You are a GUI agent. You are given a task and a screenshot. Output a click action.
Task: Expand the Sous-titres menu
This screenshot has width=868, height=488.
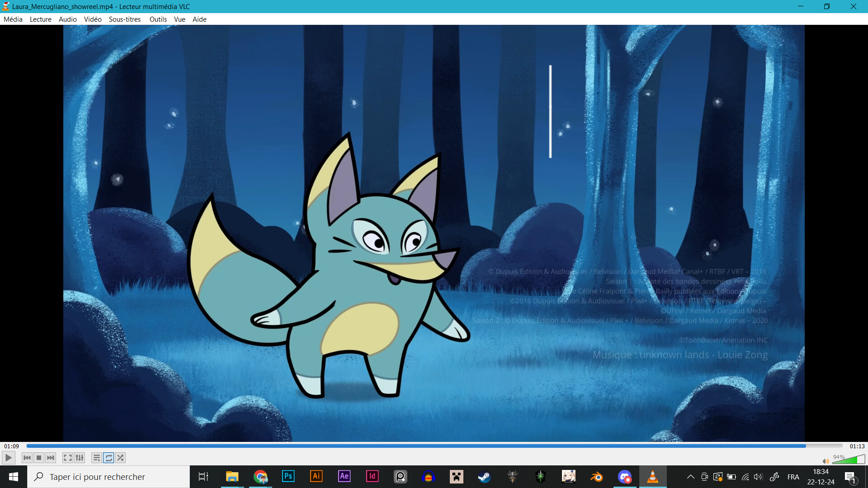pos(125,19)
